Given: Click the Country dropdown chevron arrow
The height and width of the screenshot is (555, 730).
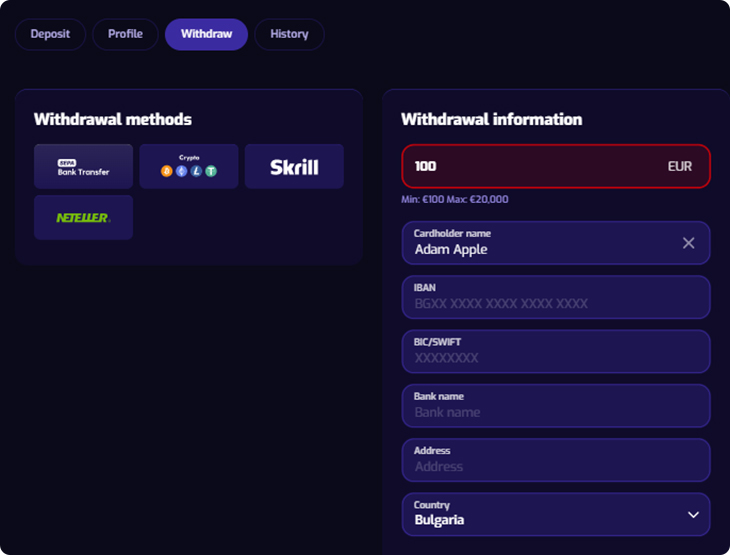Looking at the screenshot, I should [x=693, y=515].
